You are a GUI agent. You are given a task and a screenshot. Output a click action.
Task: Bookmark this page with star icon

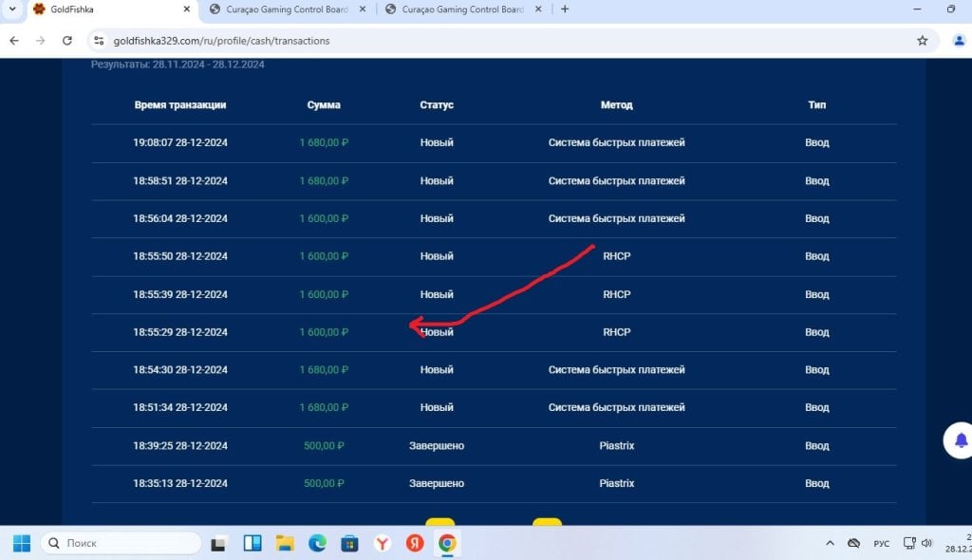(923, 41)
